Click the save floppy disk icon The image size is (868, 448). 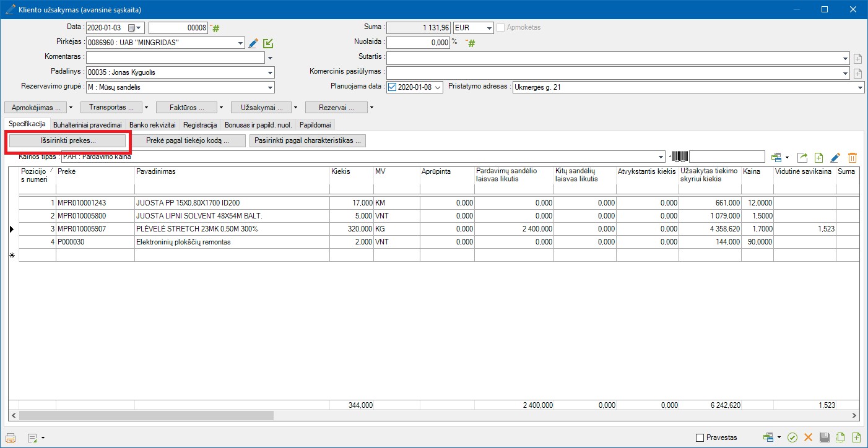coord(824,437)
